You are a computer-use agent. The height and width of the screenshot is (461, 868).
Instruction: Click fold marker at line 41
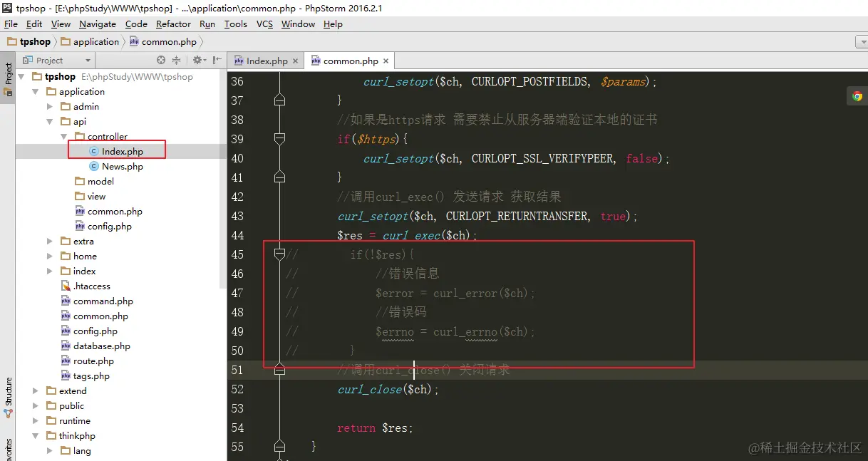tap(279, 177)
